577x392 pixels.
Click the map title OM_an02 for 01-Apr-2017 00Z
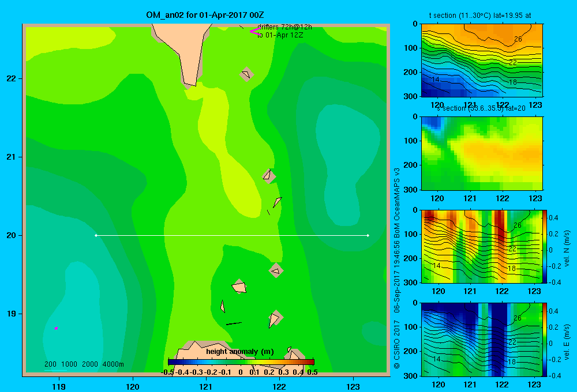click(205, 15)
